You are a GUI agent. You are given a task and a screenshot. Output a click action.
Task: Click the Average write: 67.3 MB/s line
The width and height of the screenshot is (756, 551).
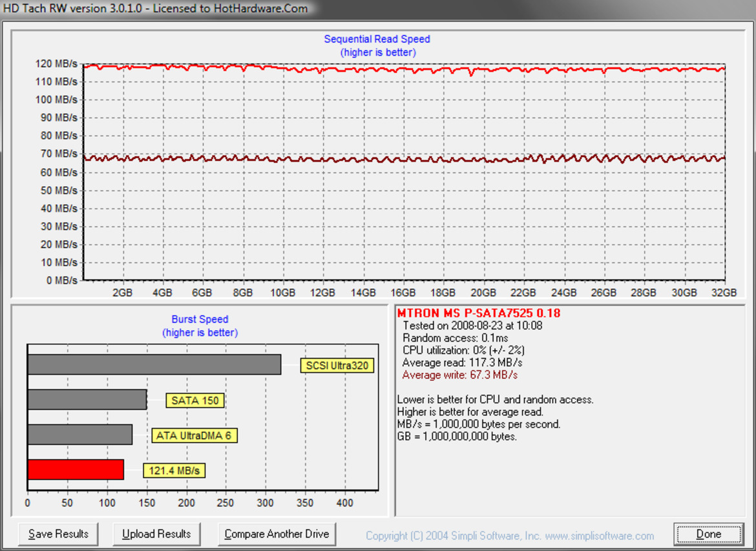pos(460,375)
